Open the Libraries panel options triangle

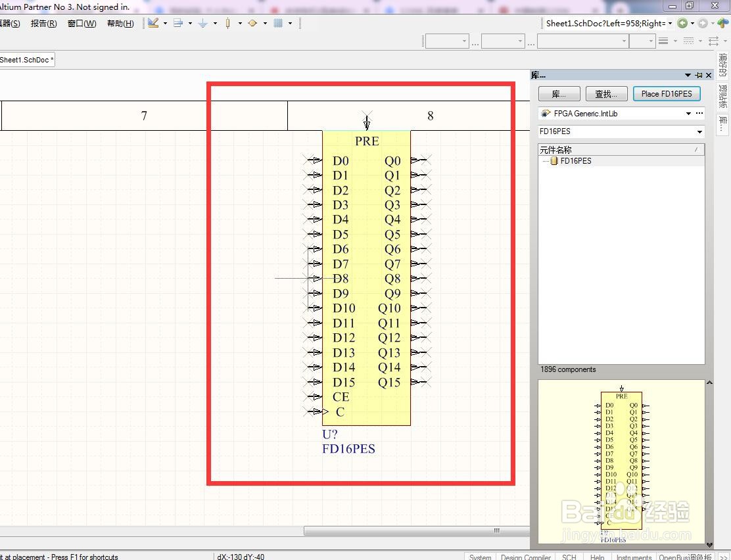688,75
